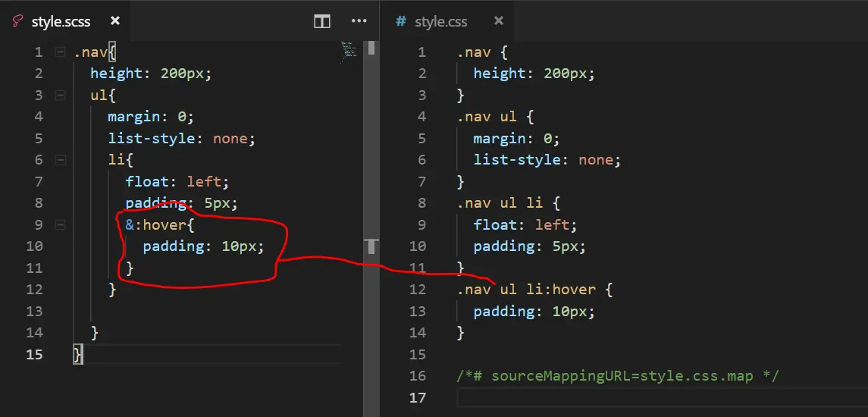Click 'float: left;' in style.scss
The width and height of the screenshot is (868, 417).
[x=177, y=182]
